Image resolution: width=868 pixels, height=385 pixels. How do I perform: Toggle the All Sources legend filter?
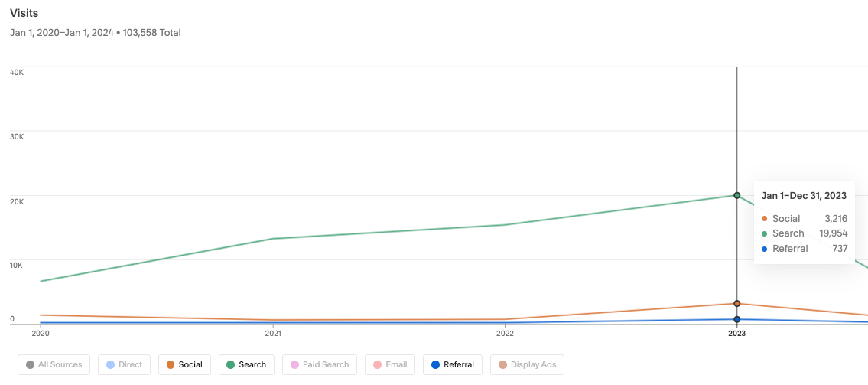(54, 364)
